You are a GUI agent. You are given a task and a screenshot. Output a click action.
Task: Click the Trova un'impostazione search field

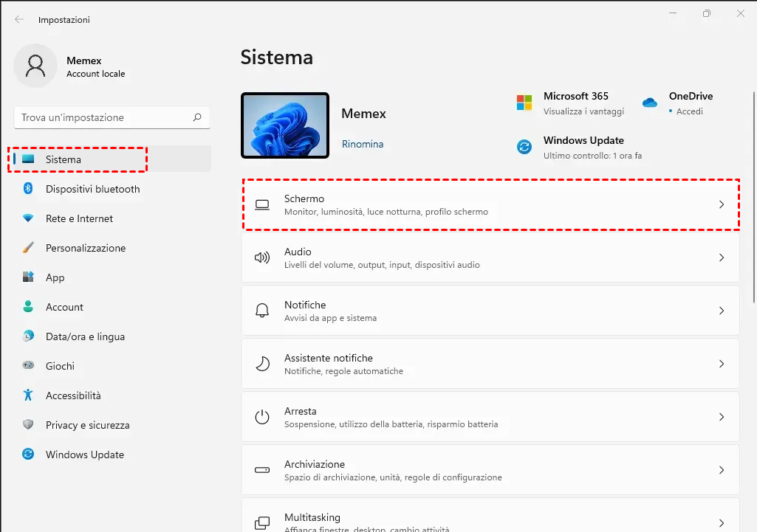pyautogui.click(x=103, y=117)
